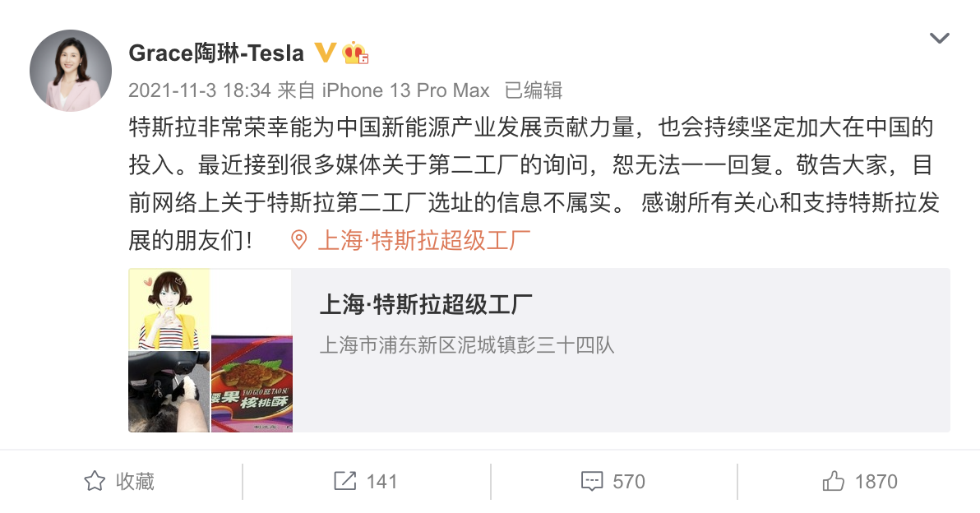Open the post options chevron menu
This screenshot has width=980, height=513.
pyautogui.click(x=940, y=38)
